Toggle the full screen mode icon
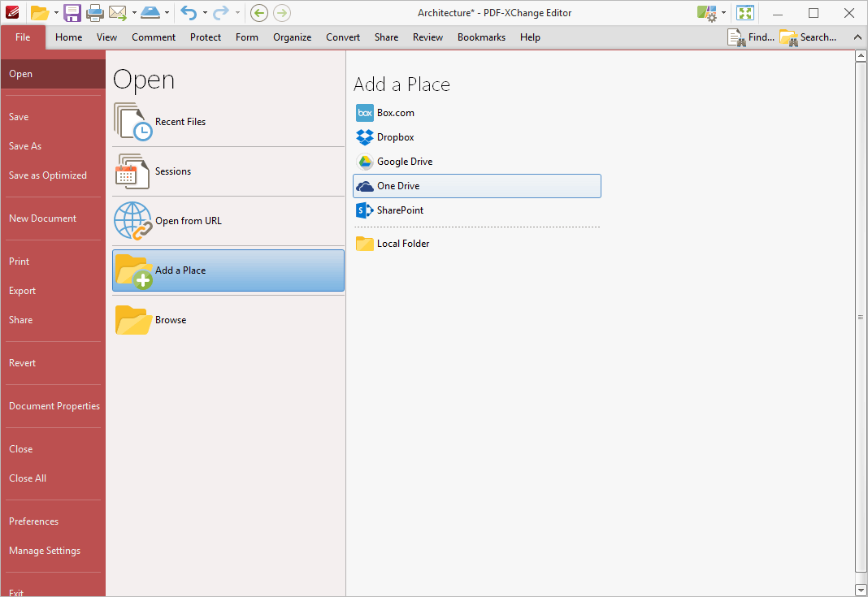 click(x=745, y=13)
